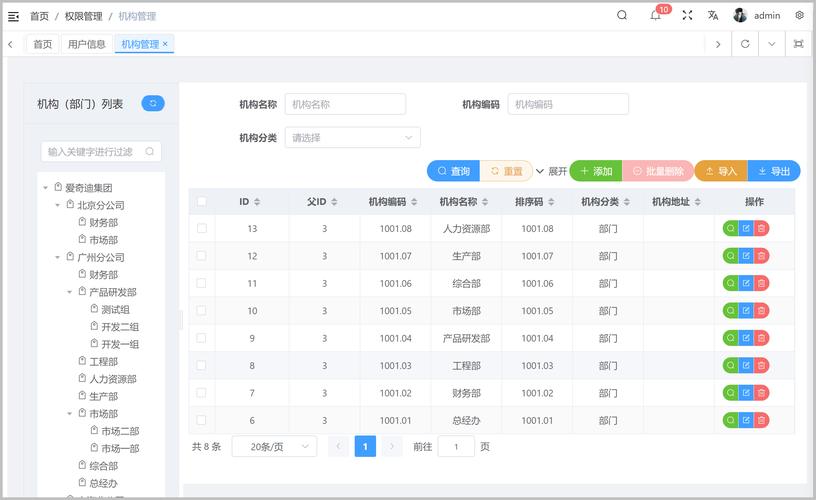
Task: Select the 机构管理 tab
Action: (x=141, y=44)
